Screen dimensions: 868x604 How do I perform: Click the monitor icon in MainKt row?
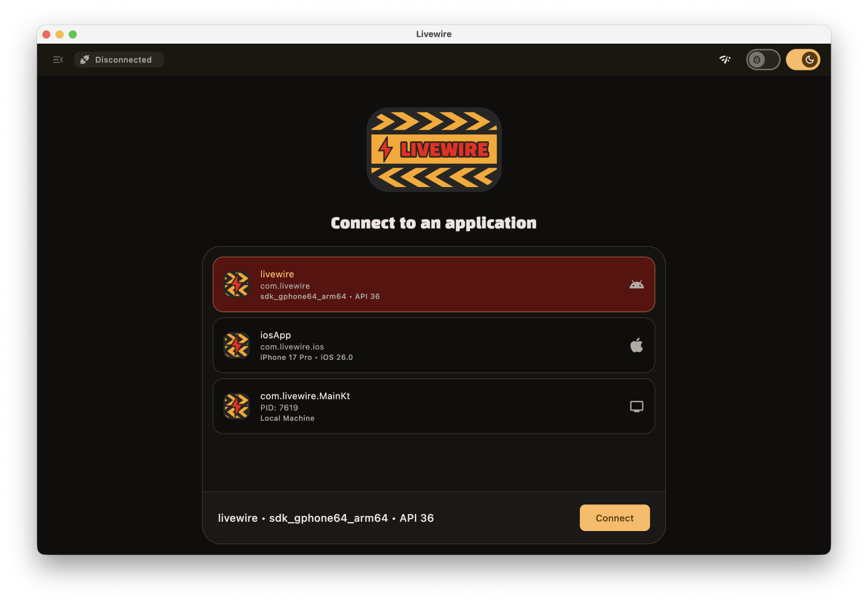(637, 406)
